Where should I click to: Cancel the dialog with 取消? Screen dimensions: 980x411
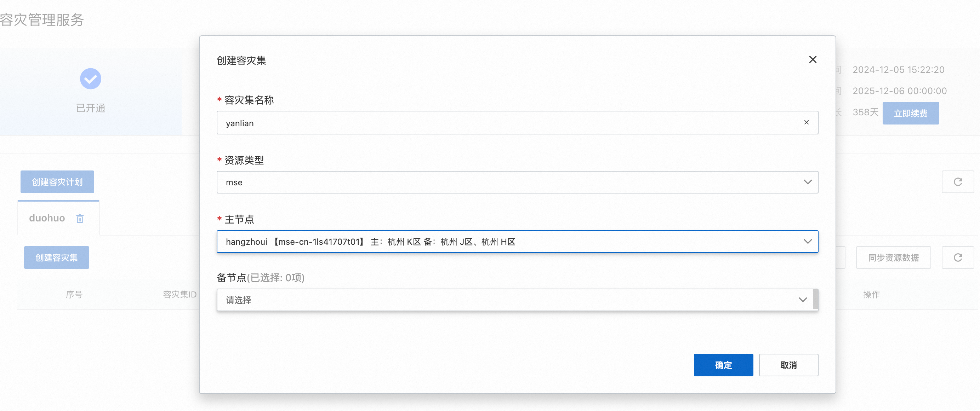[x=788, y=365]
